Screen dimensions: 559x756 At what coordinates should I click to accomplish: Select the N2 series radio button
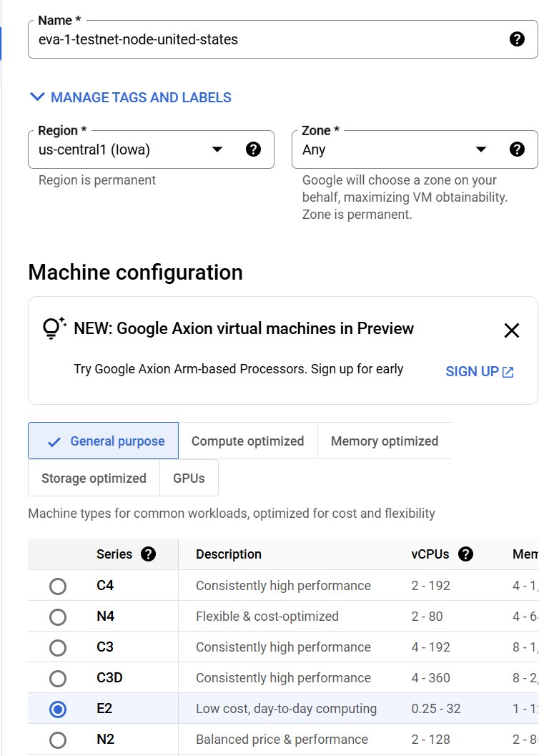[x=58, y=740]
